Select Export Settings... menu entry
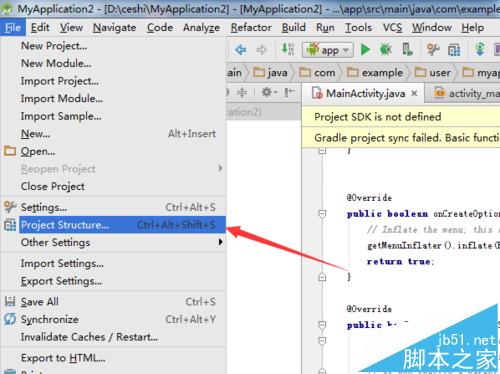The image size is (500, 374). pyautogui.click(x=113, y=281)
